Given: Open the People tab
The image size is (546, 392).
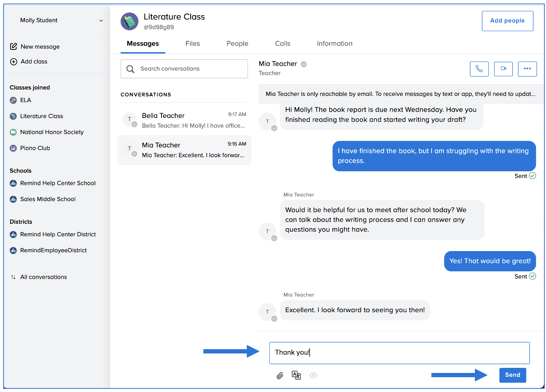Looking at the screenshot, I should tap(237, 44).
